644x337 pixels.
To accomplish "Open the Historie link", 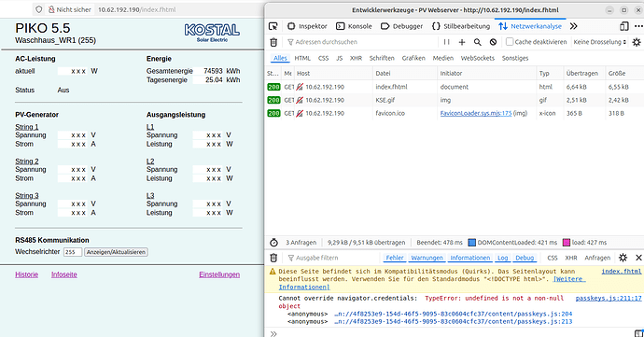I will point(27,274).
